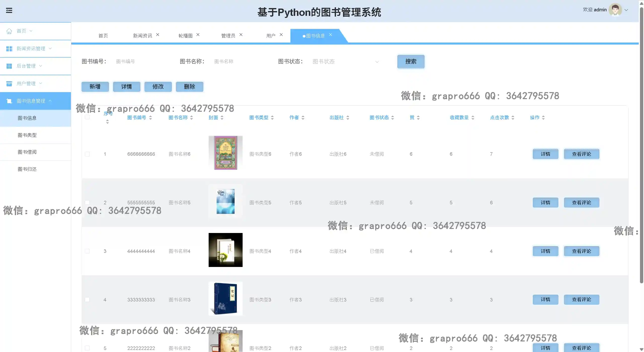Open the 图书状态 dropdown
This screenshot has width=644, height=352.
click(x=345, y=62)
